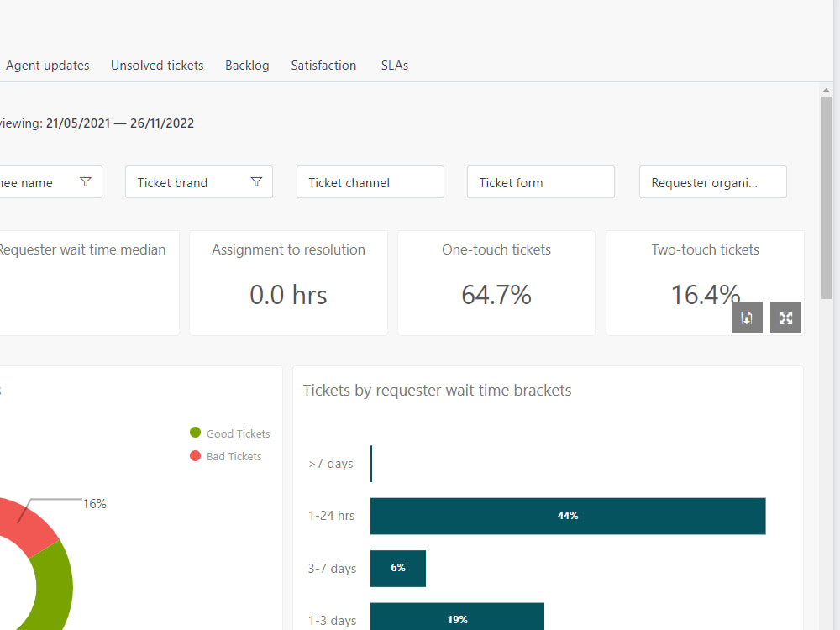Select the One-touch tickets KPI card

click(x=496, y=283)
